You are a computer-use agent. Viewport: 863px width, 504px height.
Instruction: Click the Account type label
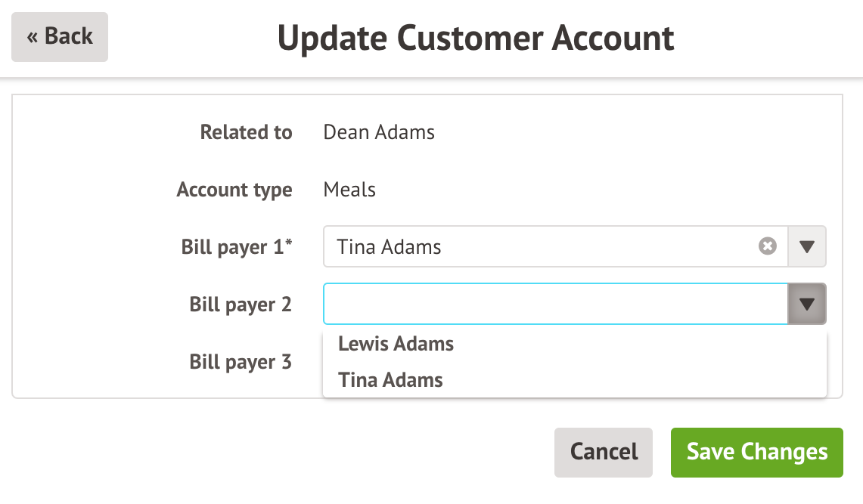234,190
